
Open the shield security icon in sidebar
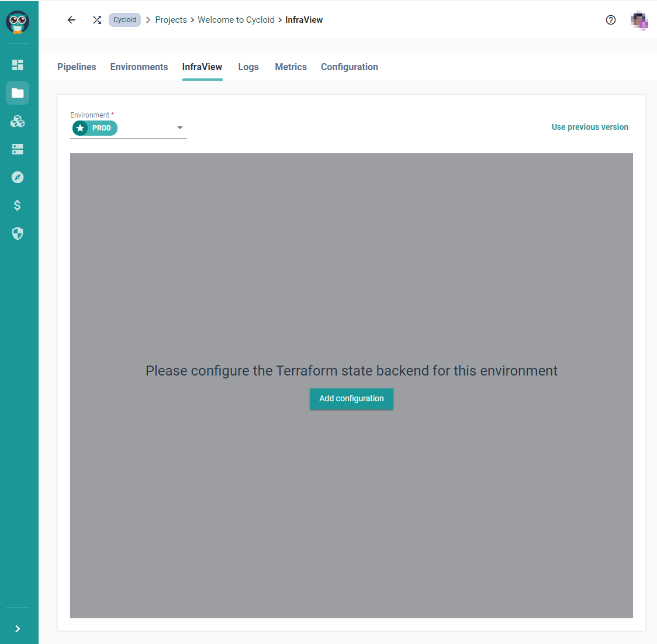[18, 233]
